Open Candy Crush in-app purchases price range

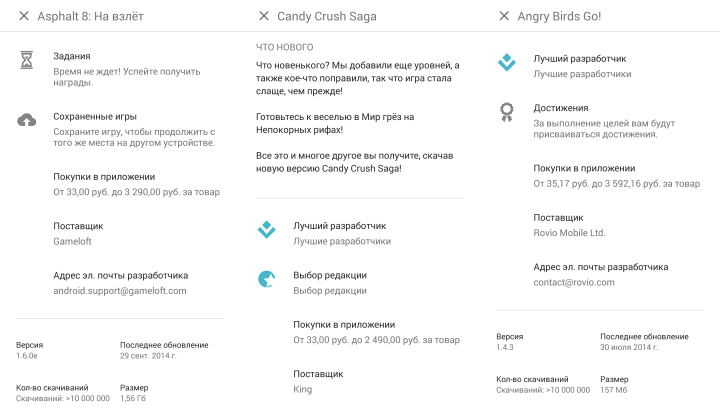(376, 340)
